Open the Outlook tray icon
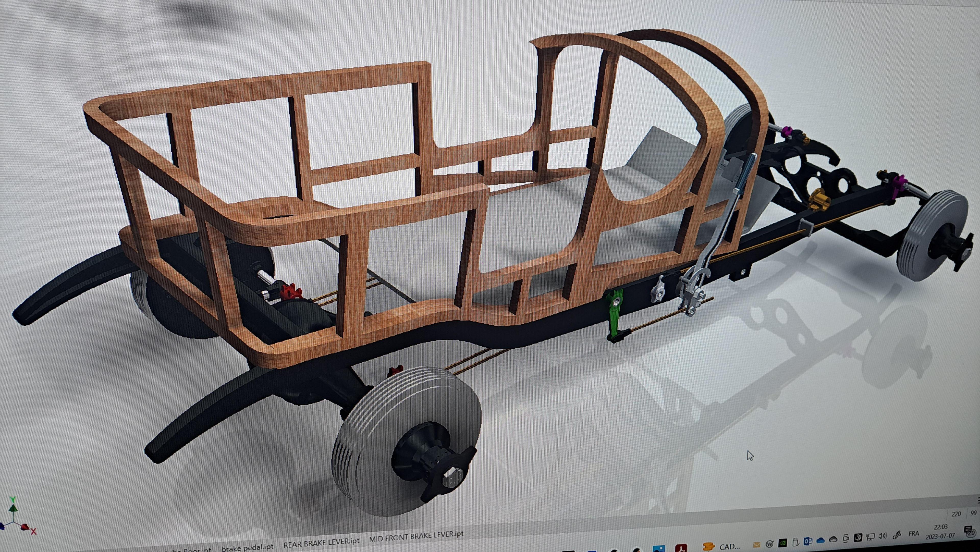 [x=808, y=541]
